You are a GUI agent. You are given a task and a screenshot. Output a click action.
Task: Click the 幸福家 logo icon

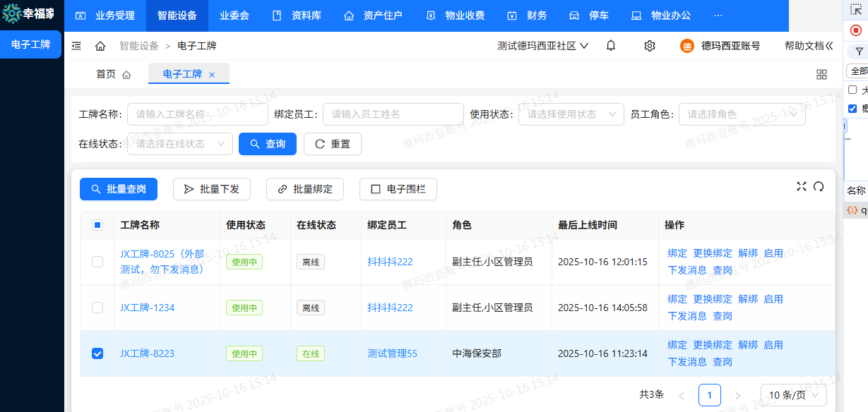pos(11,15)
